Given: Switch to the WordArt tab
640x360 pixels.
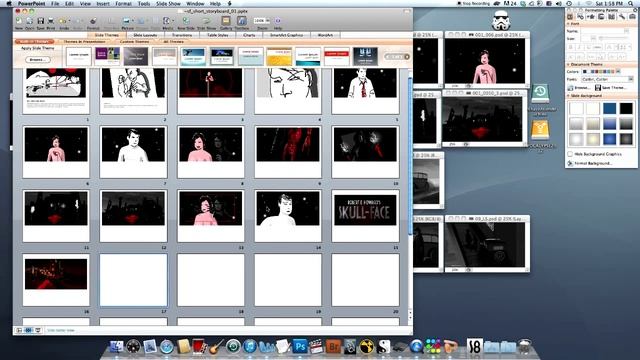Looking at the screenshot, I should [x=325, y=35].
